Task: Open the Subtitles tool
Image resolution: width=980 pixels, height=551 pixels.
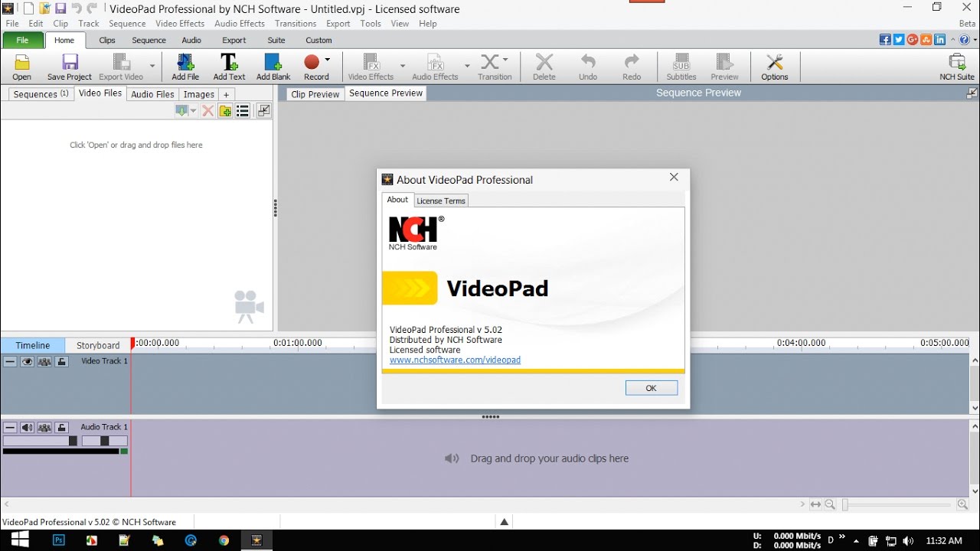Action: click(x=681, y=62)
